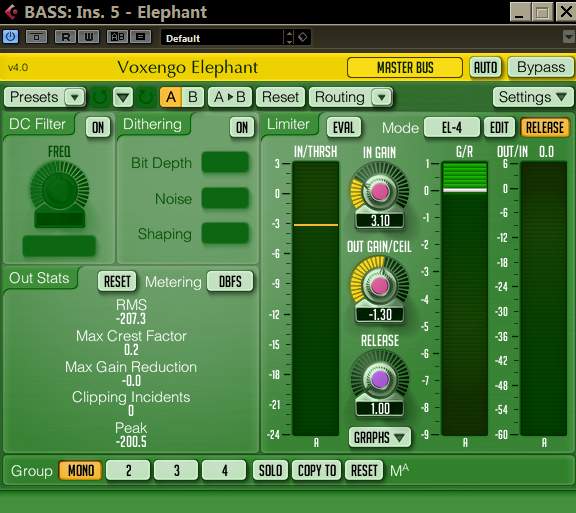
Task: Toggle the AUTO button
Action: click(485, 68)
